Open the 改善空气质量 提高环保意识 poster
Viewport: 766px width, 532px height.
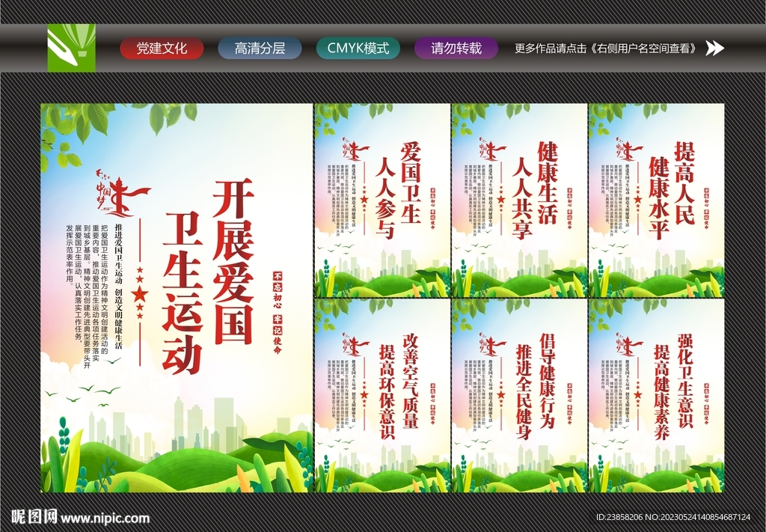pyautogui.click(x=382, y=396)
